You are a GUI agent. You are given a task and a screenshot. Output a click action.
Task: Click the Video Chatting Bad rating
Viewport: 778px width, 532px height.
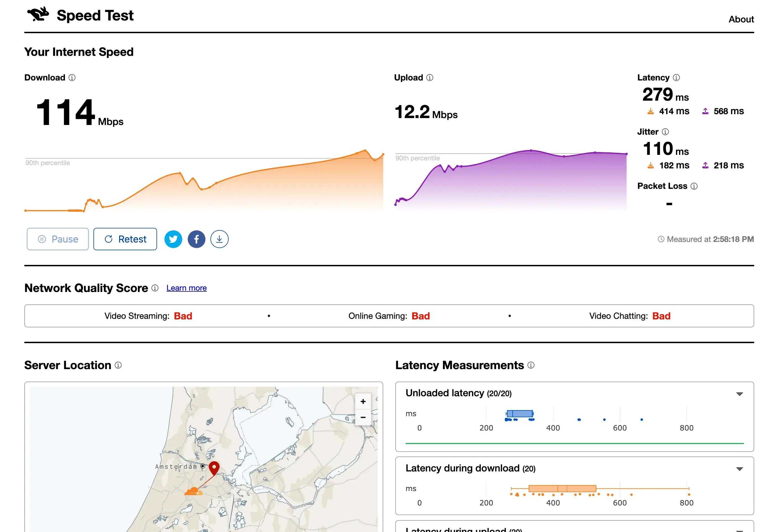point(661,316)
